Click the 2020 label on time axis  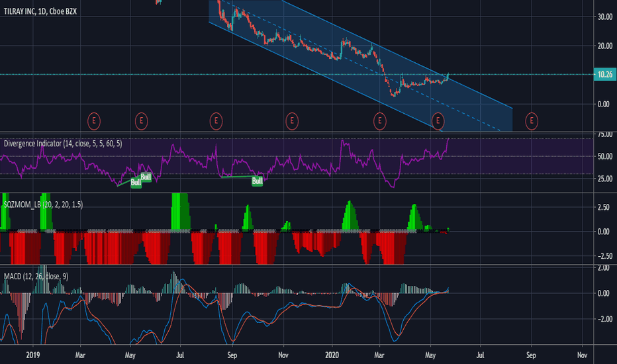coord(332,355)
